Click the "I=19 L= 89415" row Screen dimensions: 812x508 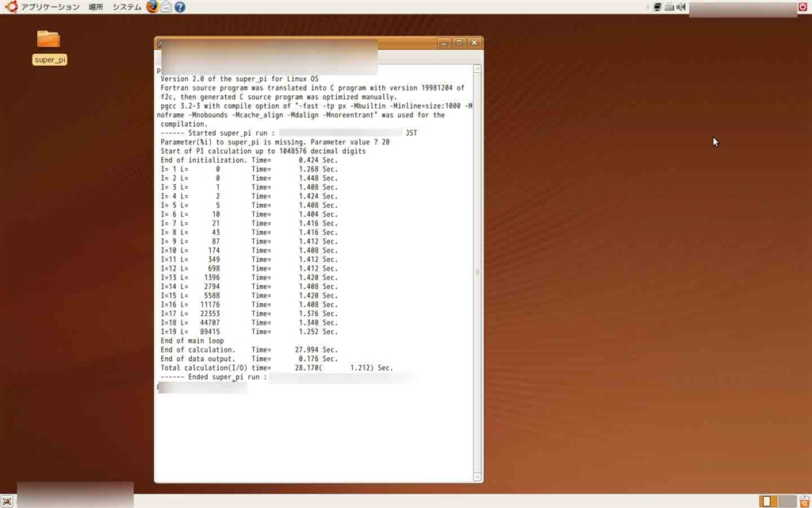[249, 332]
